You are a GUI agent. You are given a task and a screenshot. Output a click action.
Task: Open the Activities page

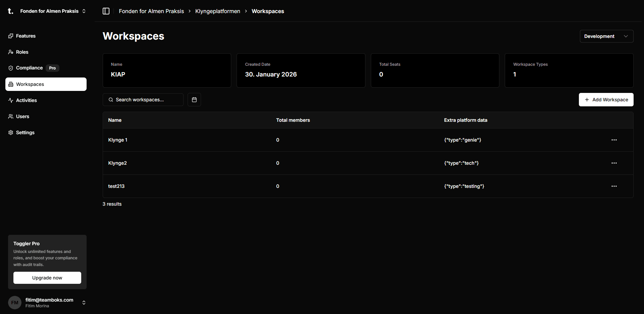click(x=26, y=100)
